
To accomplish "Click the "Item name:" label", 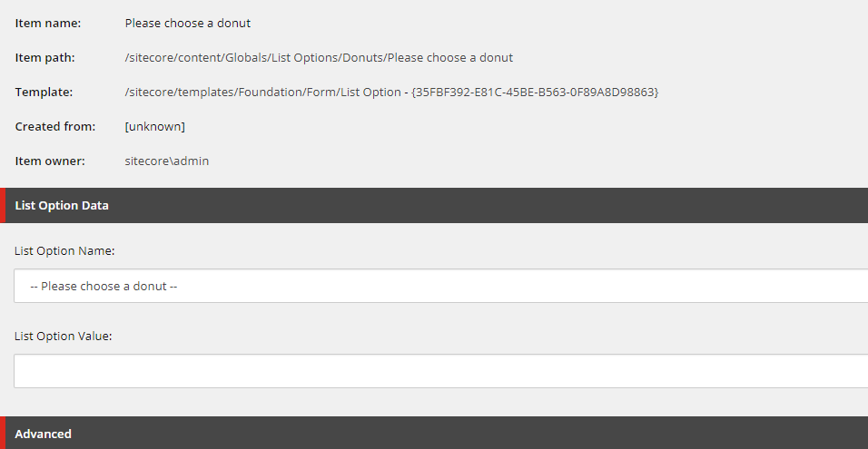I will [48, 24].
